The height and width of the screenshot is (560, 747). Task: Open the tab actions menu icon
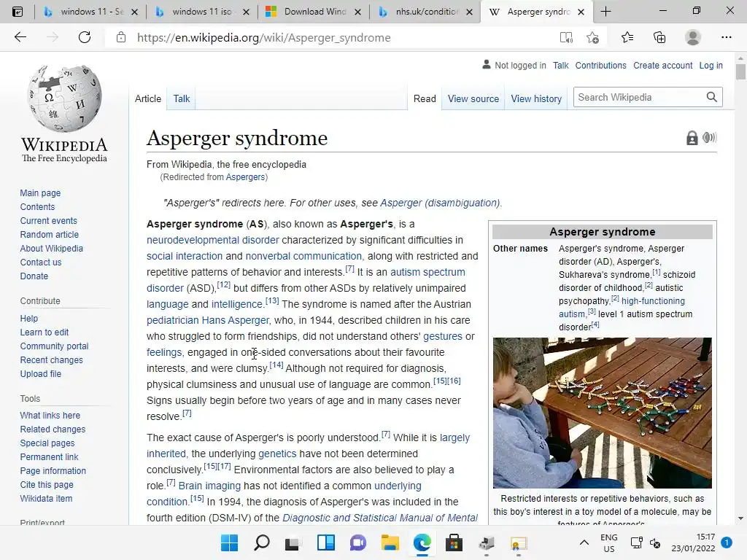pyautogui.click(x=18, y=12)
